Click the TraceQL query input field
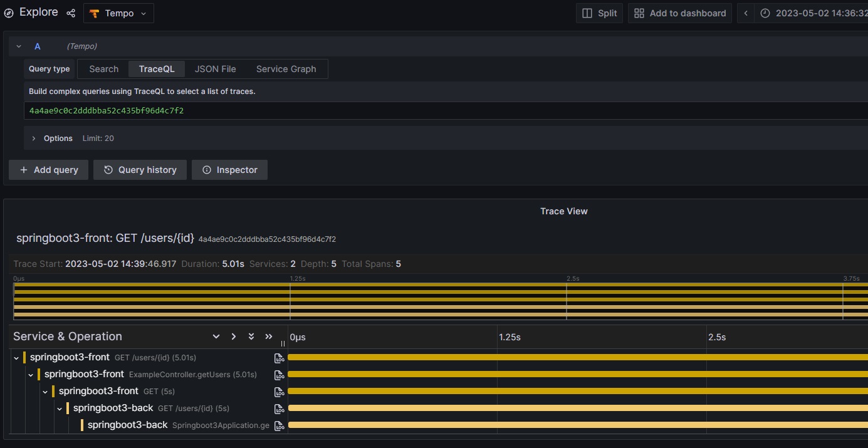 point(446,111)
